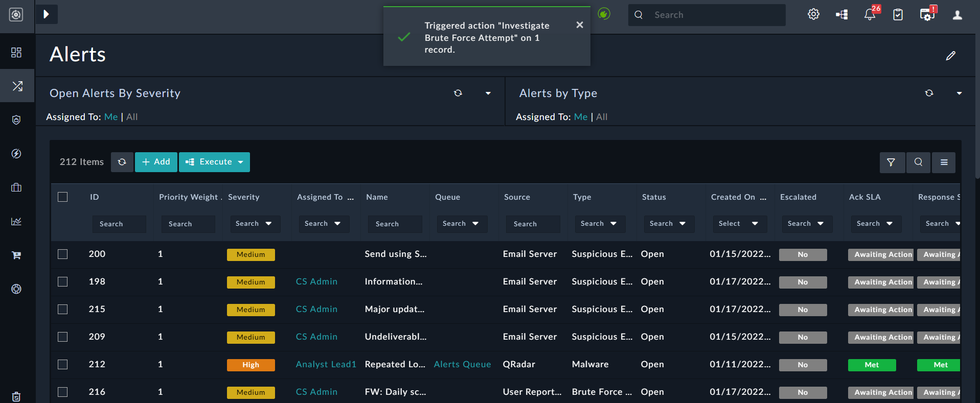Refresh the 212 Items alert list

(122, 162)
